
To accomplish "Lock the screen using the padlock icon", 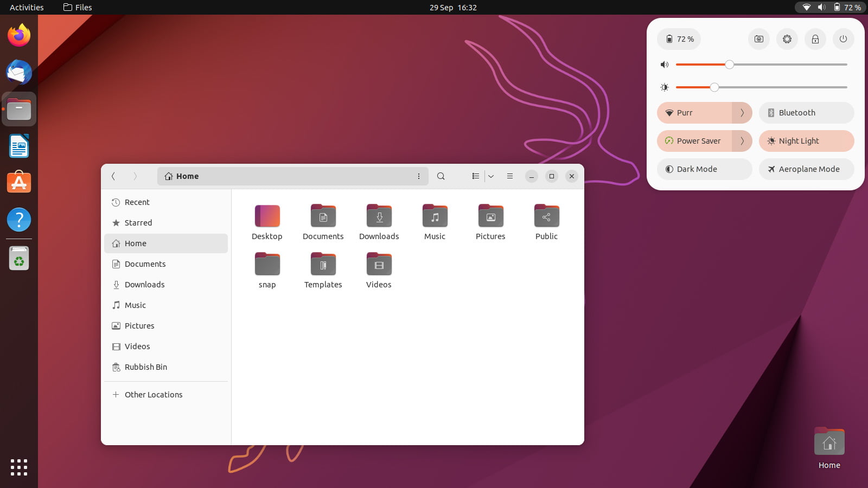I will coord(815,39).
